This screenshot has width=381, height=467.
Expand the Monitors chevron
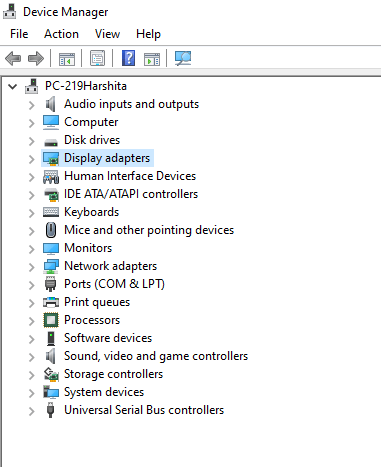[x=31, y=249]
